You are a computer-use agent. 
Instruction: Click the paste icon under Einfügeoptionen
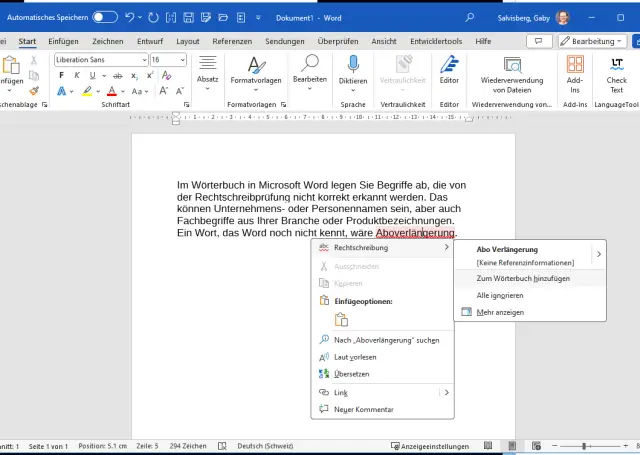(x=341, y=320)
